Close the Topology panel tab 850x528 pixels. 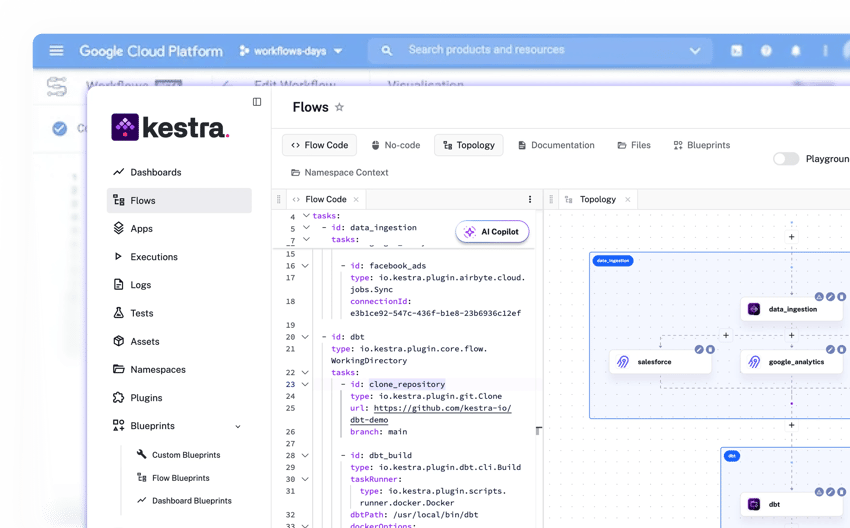point(627,199)
